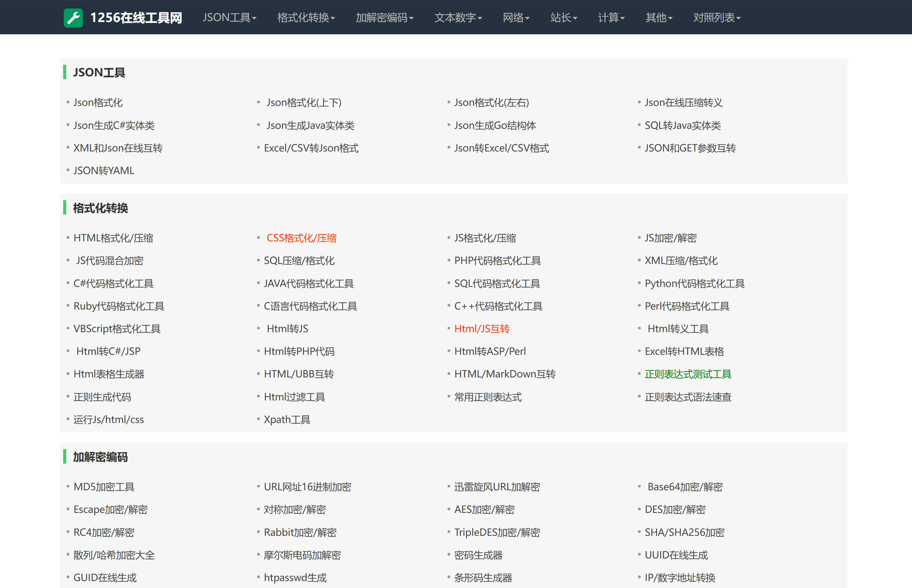This screenshot has width=912, height=588.
Task: Open the 文本数字 menu
Action: pos(458,18)
